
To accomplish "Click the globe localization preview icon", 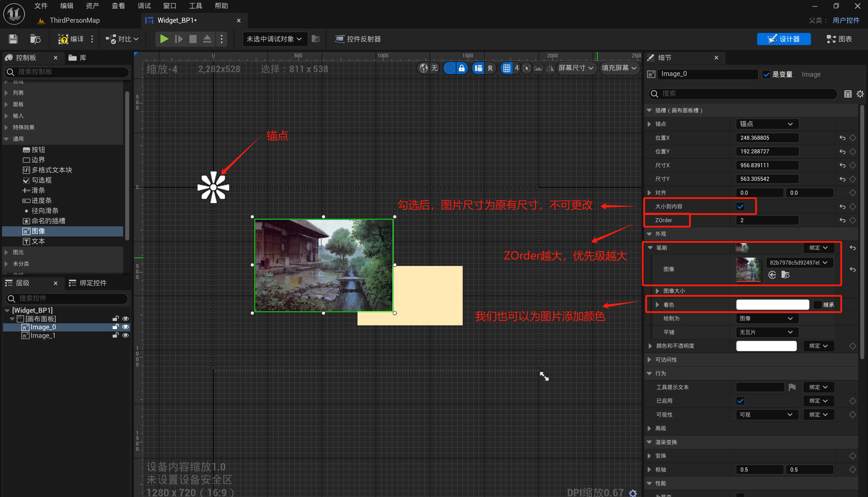I will pyautogui.click(x=424, y=68).
